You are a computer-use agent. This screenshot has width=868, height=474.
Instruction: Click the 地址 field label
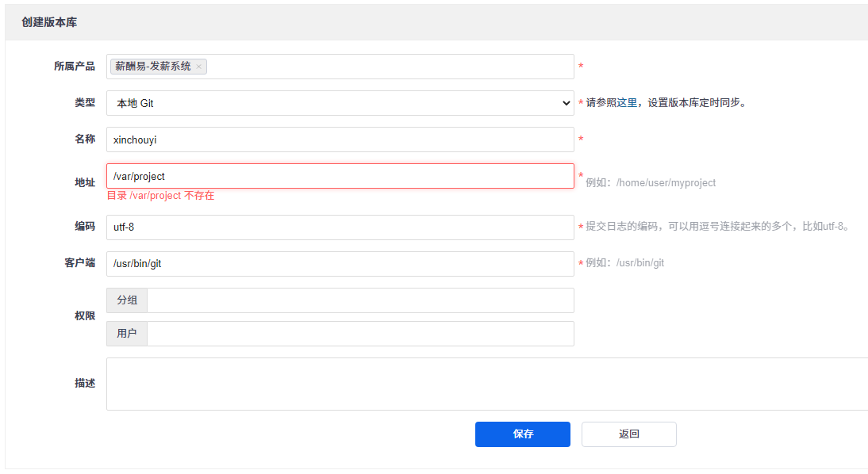[85, 182]
